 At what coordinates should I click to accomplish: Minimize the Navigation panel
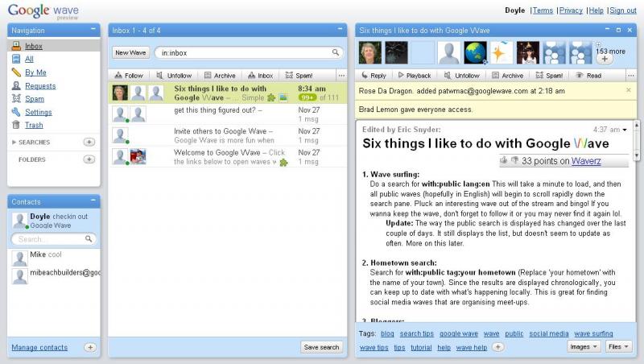pyautogui.click(x=93, y=29)
